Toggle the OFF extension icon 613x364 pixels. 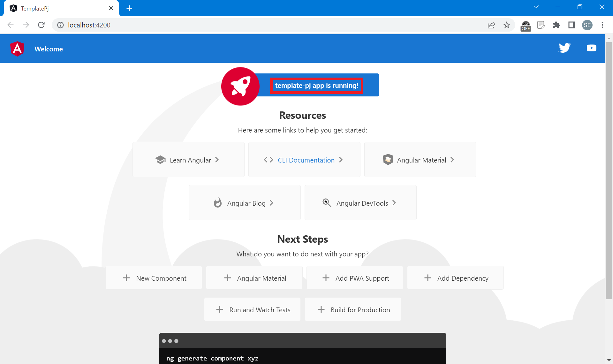(526, 26)
